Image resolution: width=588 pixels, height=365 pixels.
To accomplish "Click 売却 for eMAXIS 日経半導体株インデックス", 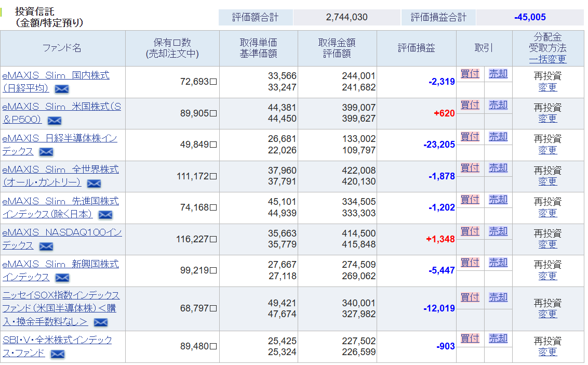I will (x=498, y=137).
